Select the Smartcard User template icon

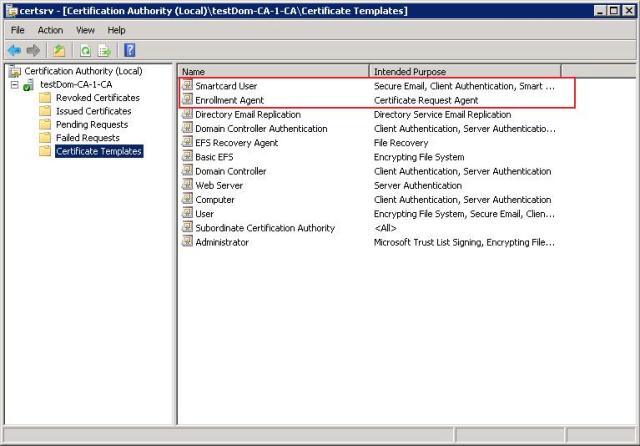[x=187, y=86]
